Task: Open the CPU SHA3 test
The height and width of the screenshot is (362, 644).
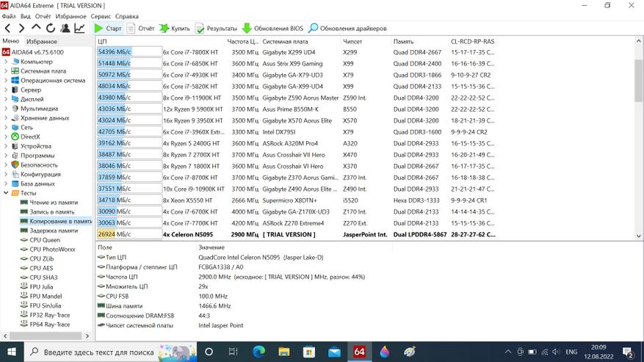Action: point(39,278)
